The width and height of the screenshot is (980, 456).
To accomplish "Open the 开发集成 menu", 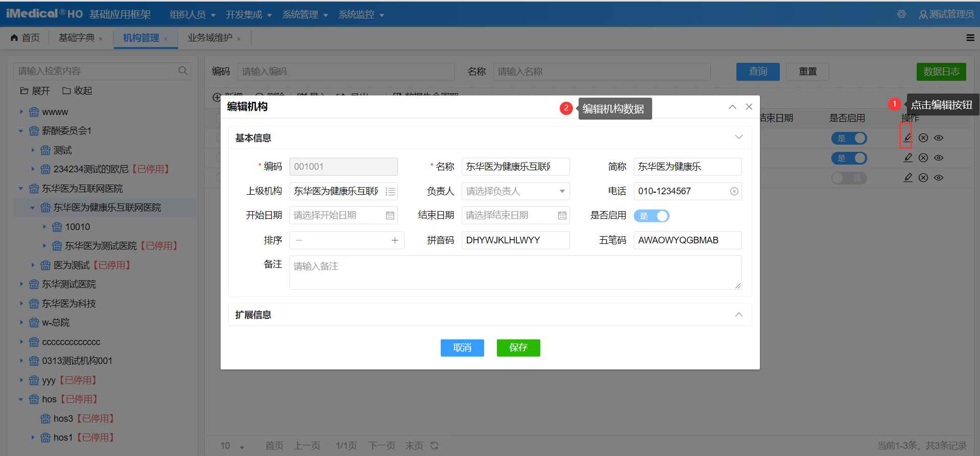I will coord(249,14).
